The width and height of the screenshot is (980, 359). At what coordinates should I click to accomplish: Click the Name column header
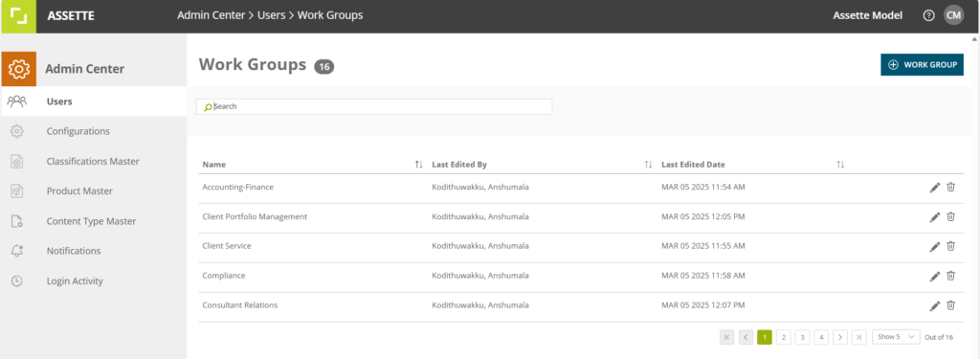click(x=214, y=165)
